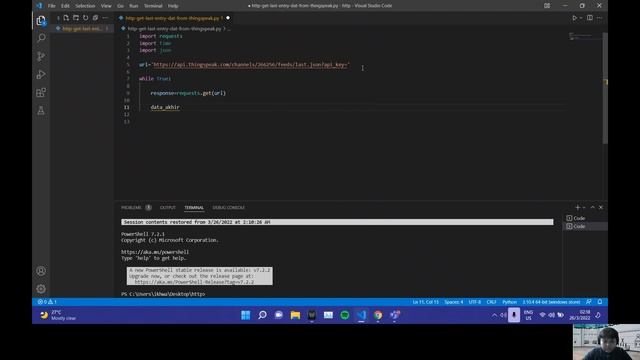This screenshot has width=640, height=360.
Task: Open the Source Control view
Action: click(x=41, y=56)
